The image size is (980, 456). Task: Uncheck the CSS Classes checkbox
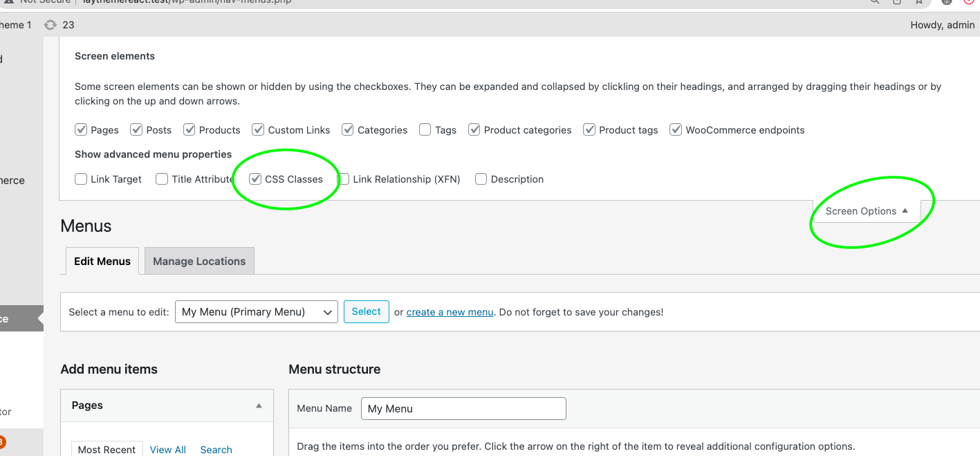tap(256, 179)
